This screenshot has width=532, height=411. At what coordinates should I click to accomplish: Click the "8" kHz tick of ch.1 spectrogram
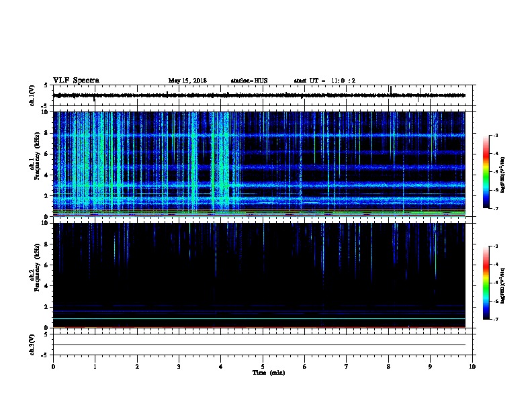point(47,133)
